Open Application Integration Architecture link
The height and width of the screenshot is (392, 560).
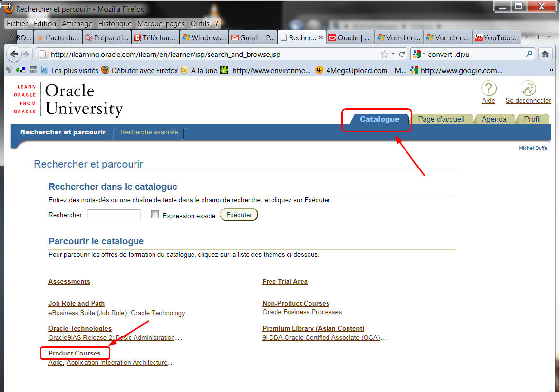(117, 363)
